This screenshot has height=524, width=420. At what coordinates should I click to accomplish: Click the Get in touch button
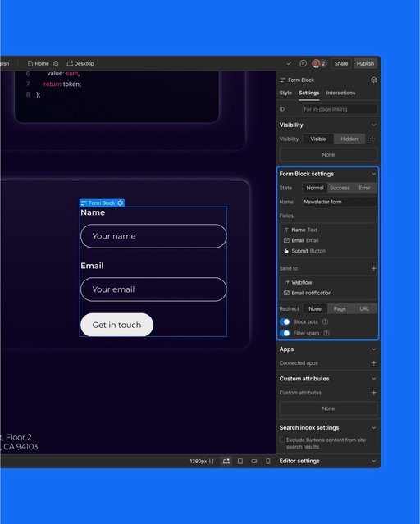(117, 325)
